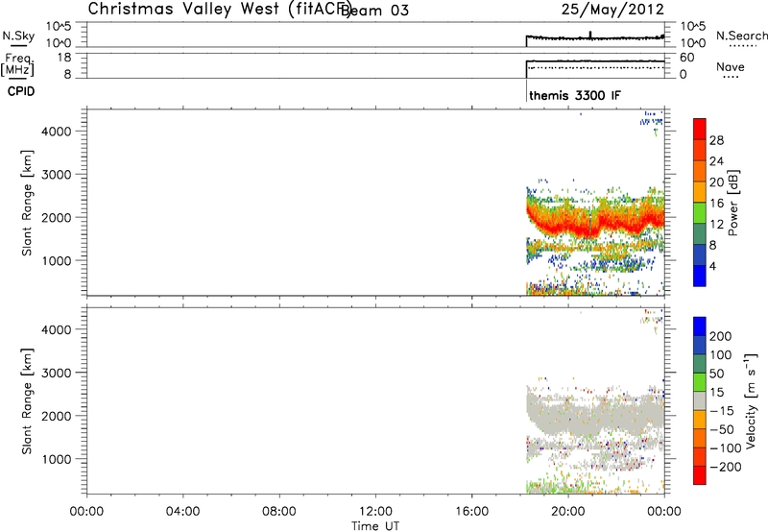This screenshot has width=768, height=532.
Task: Click the green velocity segment between 50 and 15
Action: tap(700, 382)
